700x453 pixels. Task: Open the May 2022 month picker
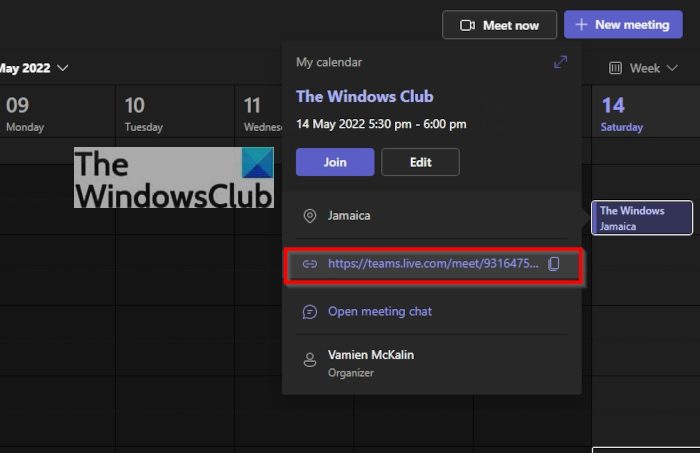33,68
